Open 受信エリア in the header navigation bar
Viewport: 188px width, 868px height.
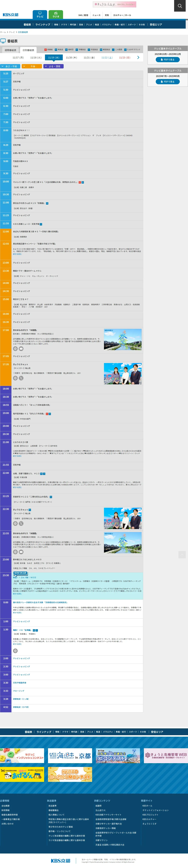pyautogui.click(x=156, y=25)
